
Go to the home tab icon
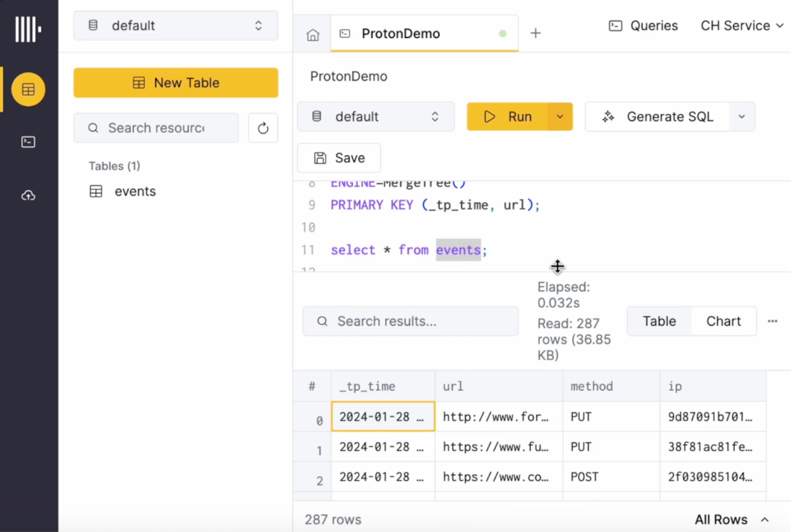click(313, 34)
